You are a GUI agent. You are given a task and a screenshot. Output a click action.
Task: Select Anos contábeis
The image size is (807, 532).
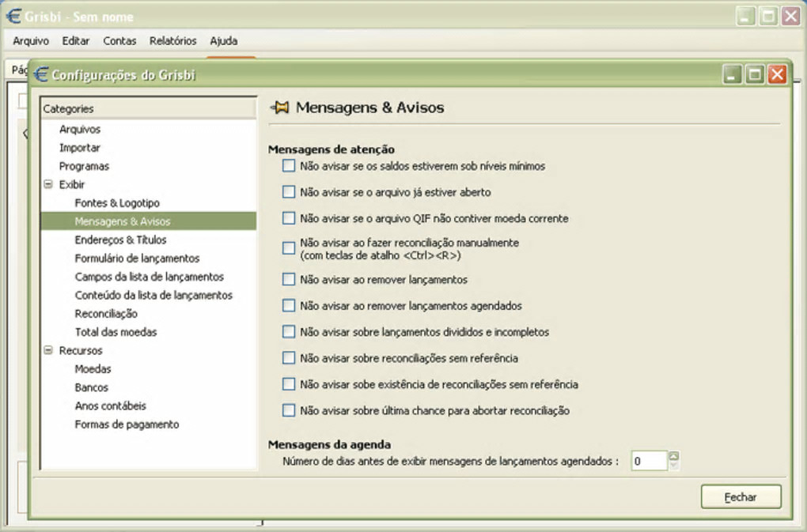[x=111, y=406]
